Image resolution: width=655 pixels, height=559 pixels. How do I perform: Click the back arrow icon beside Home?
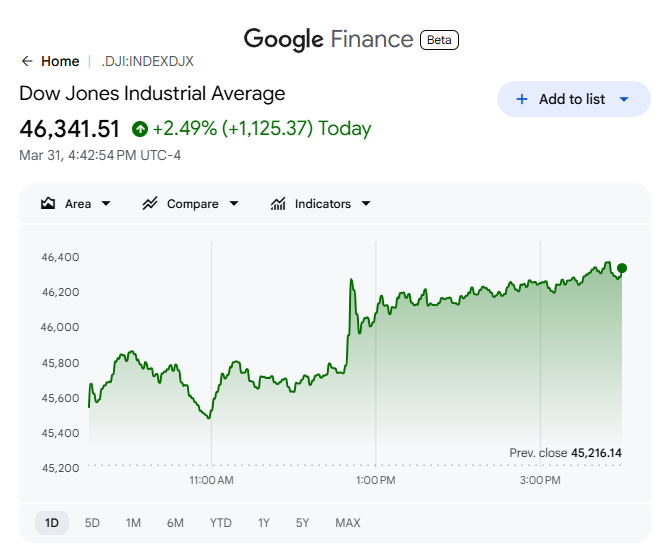[27, 61]
